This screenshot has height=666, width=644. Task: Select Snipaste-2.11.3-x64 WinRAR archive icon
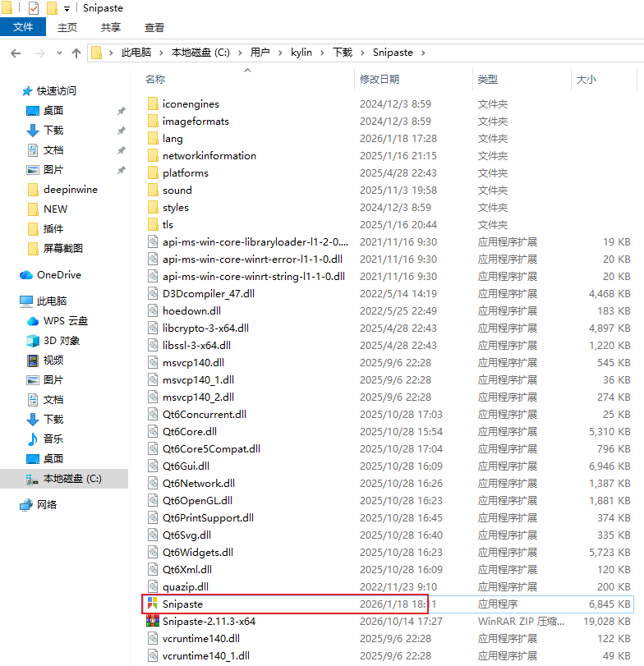pyautogui.click(x=153, y=621)
